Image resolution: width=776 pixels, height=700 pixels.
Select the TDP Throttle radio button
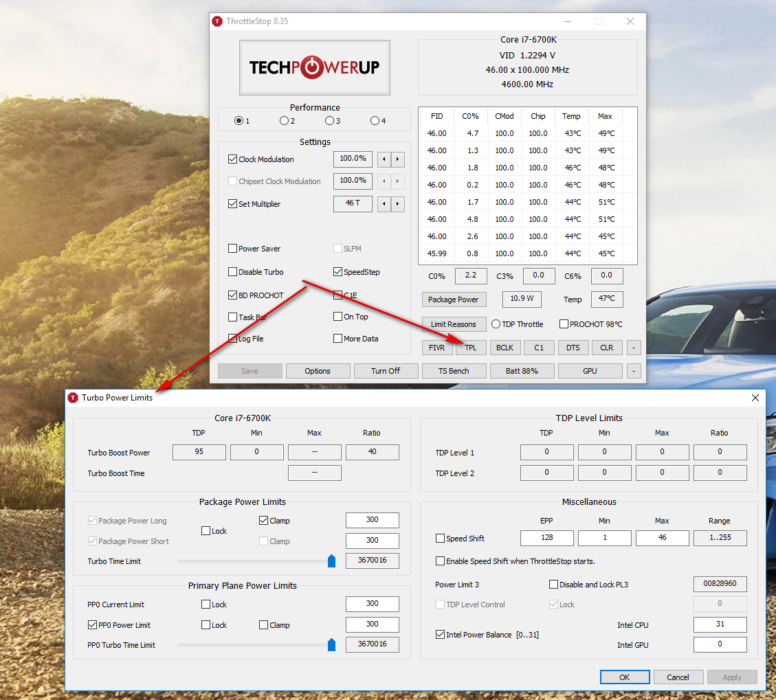[x=496, y=324]
